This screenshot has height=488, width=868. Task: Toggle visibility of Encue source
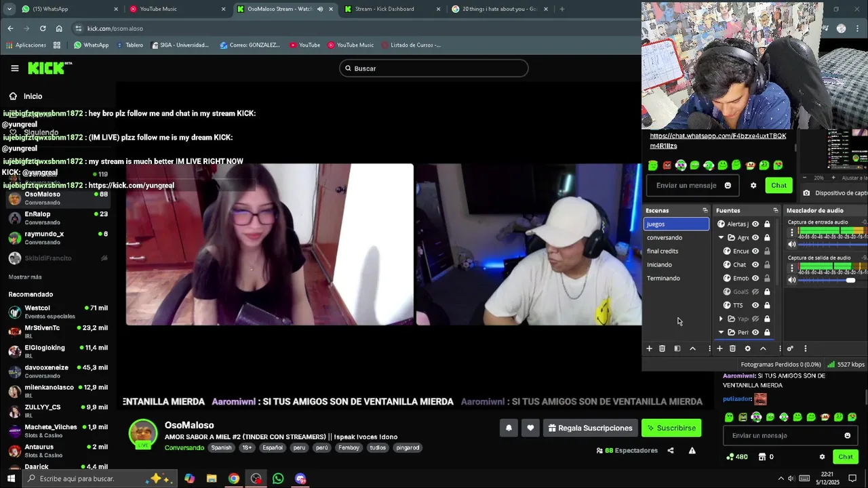point(755,251)
